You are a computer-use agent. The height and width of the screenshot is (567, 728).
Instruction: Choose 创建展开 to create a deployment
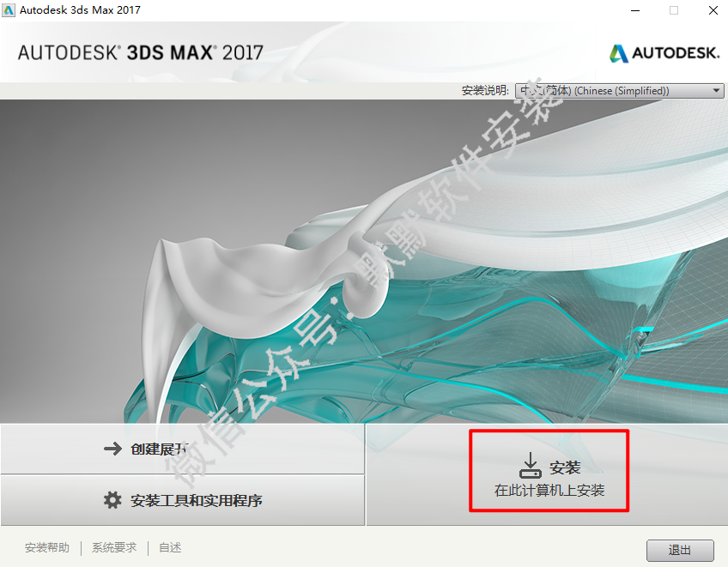click(183, 449)
